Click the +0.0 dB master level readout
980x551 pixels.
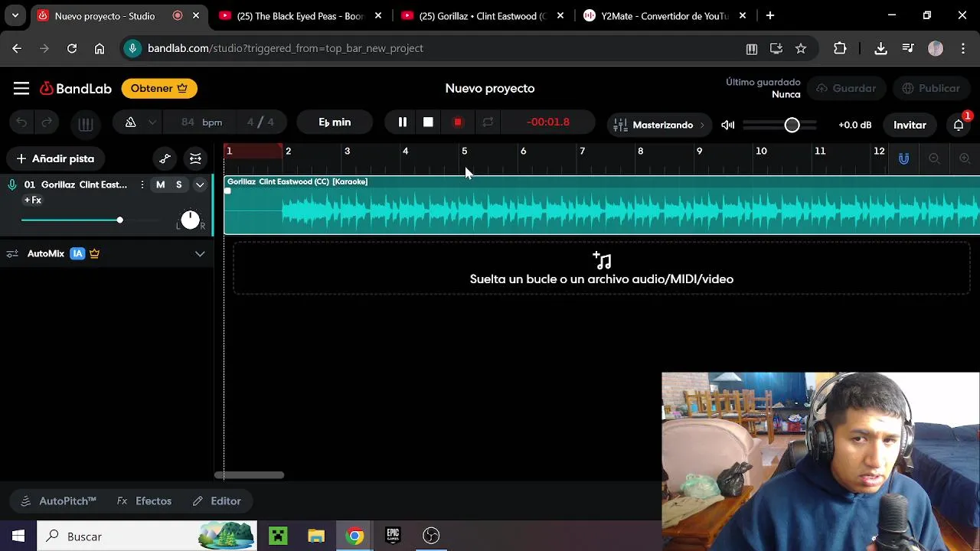(854, 125)
